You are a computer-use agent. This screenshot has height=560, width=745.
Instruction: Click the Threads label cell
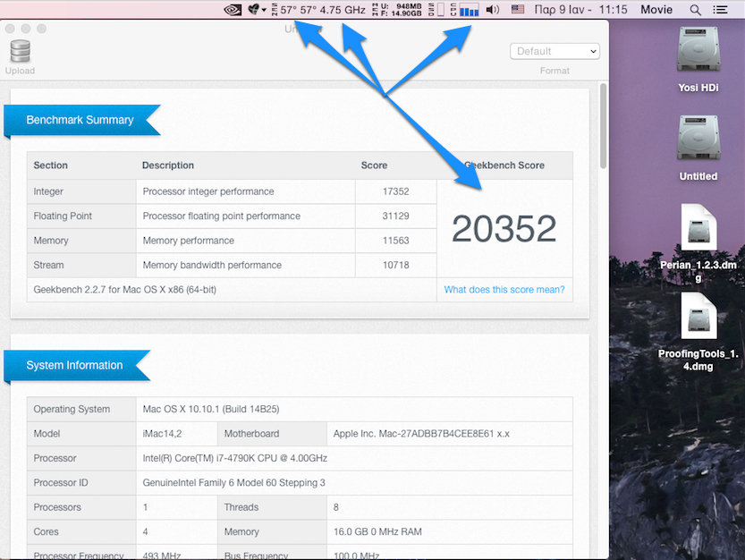(x=272, y=507)
